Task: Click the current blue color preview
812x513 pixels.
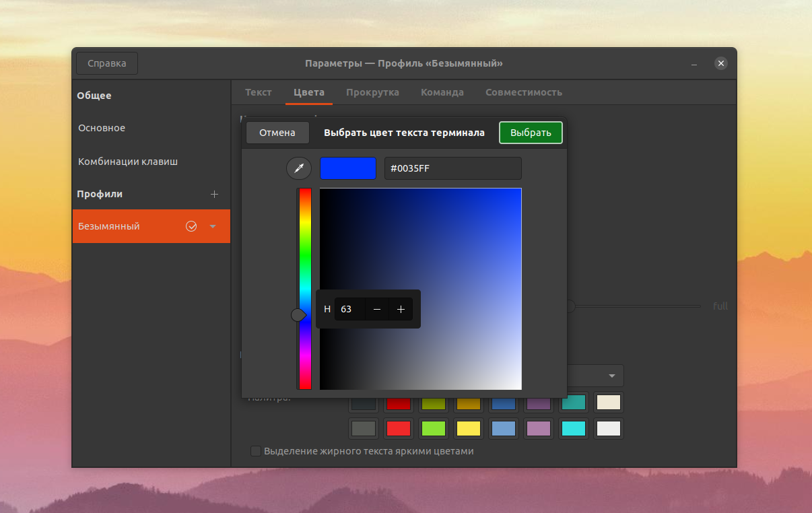Action: pos(348,168)
